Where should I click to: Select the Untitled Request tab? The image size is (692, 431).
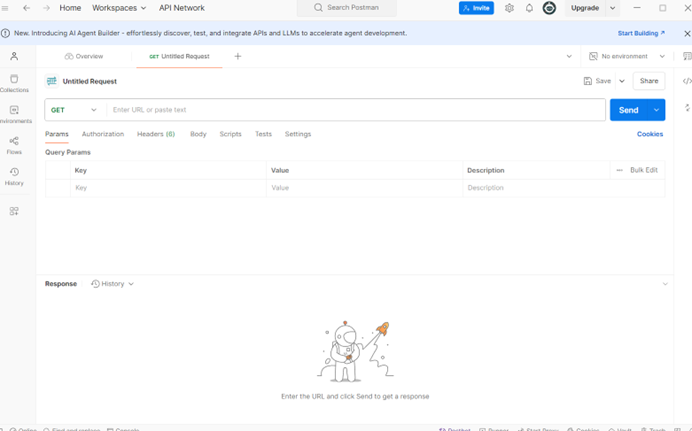pyautogui.click(x=179, y=56)
